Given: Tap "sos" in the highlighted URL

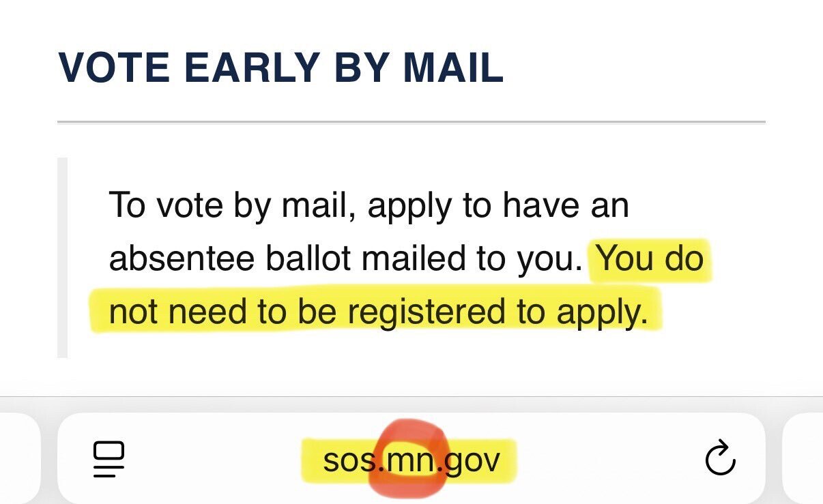Looking at the screenshot, I should pyautogui.click(x=350, y=458).
